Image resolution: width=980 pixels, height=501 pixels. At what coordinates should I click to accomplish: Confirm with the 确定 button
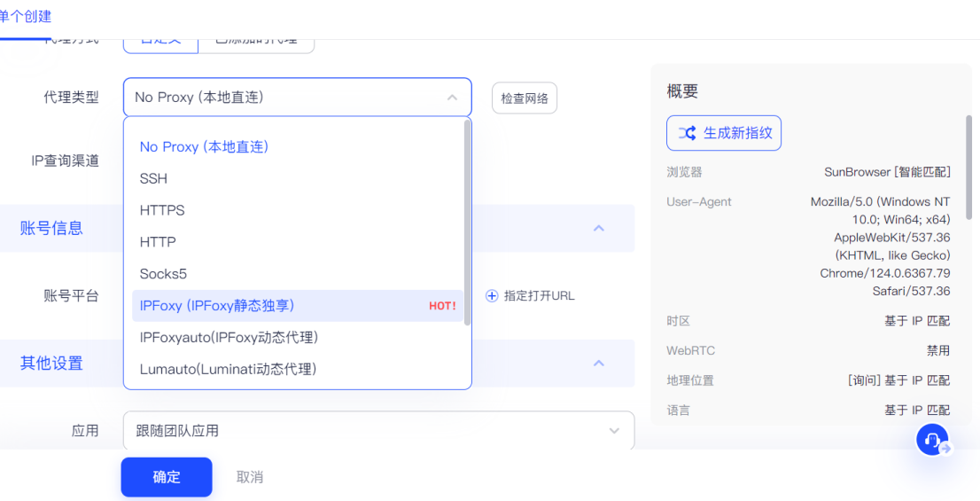pos(167,477)
